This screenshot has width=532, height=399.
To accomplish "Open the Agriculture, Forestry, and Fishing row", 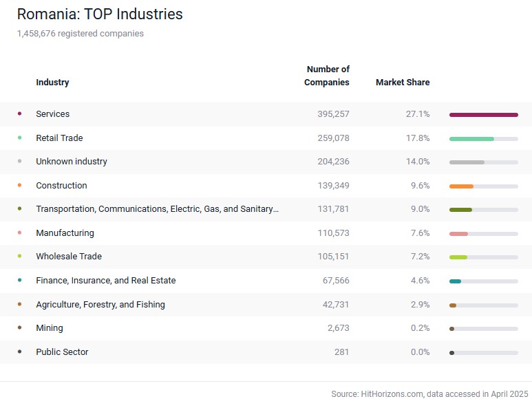I will [100, 304].
